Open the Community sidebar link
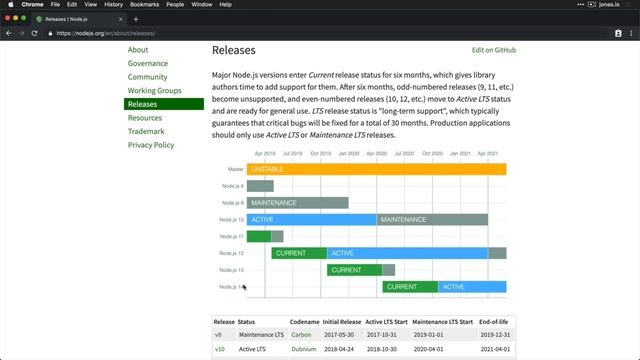 click(x=147, y=77)
